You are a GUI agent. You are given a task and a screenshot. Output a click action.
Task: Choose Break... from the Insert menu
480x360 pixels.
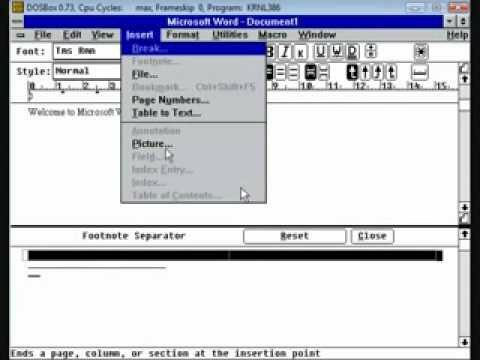tap(193, 49)
